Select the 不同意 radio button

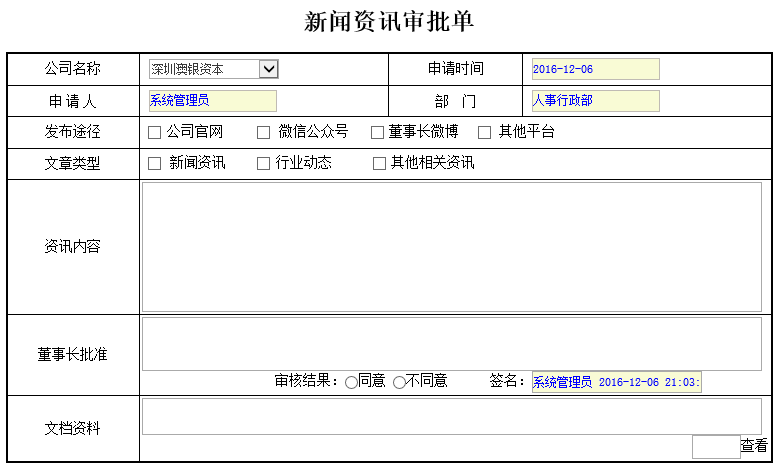399,382
